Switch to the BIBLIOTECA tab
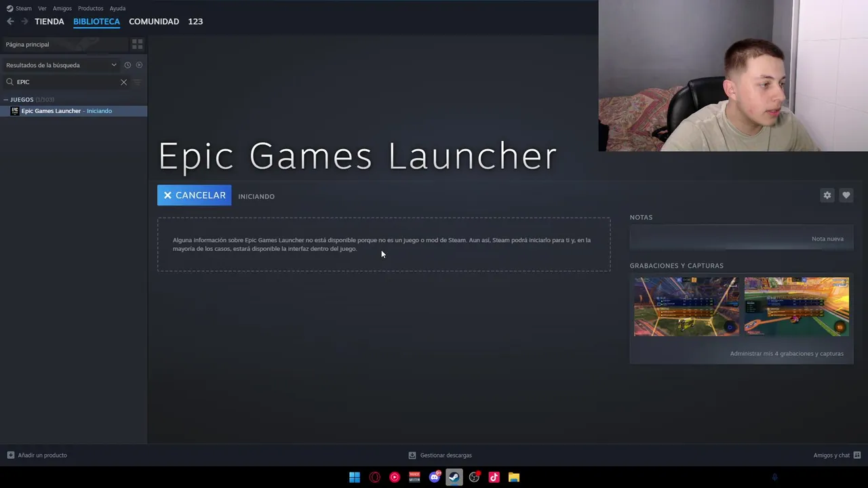Screen dimensions: 868x488 point(96,22)
